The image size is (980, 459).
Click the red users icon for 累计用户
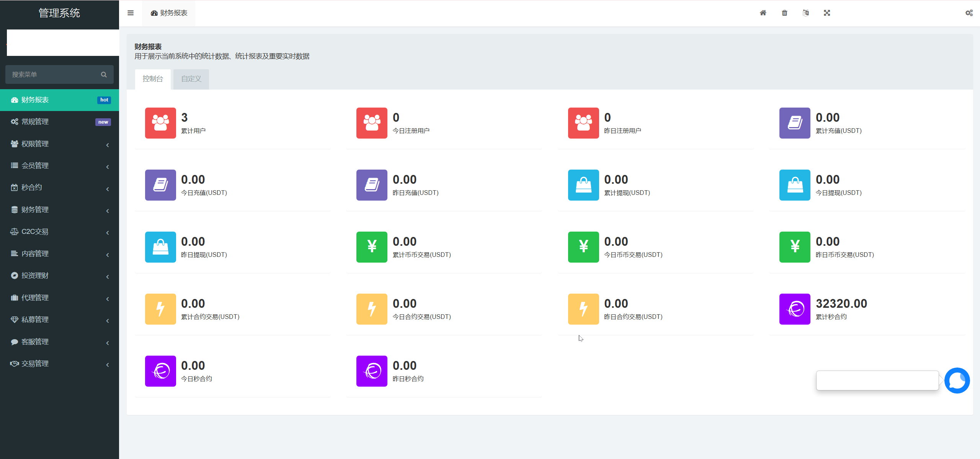(x=160, y=123)
